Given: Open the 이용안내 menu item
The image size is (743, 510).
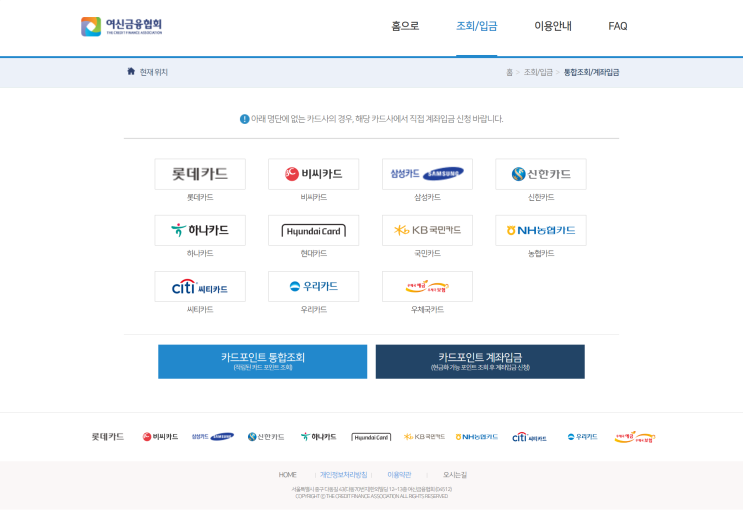Looking at the screenshot, I should point(553,26).
